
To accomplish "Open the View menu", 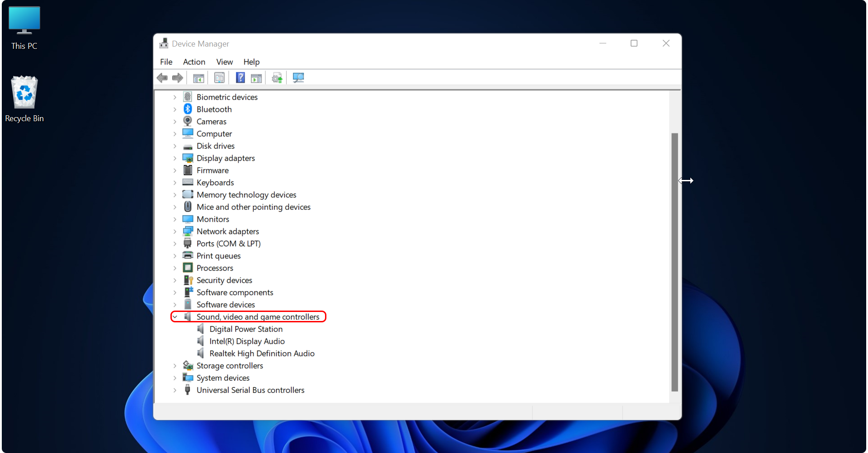I will point(224,62).
